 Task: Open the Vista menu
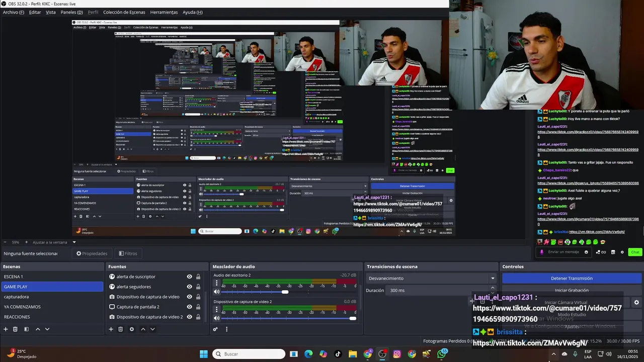51,12
